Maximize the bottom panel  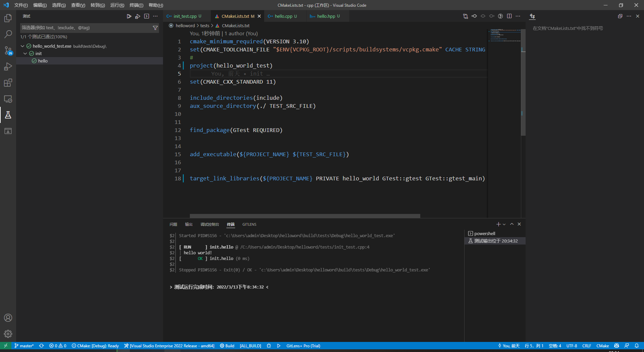point(512,224)
